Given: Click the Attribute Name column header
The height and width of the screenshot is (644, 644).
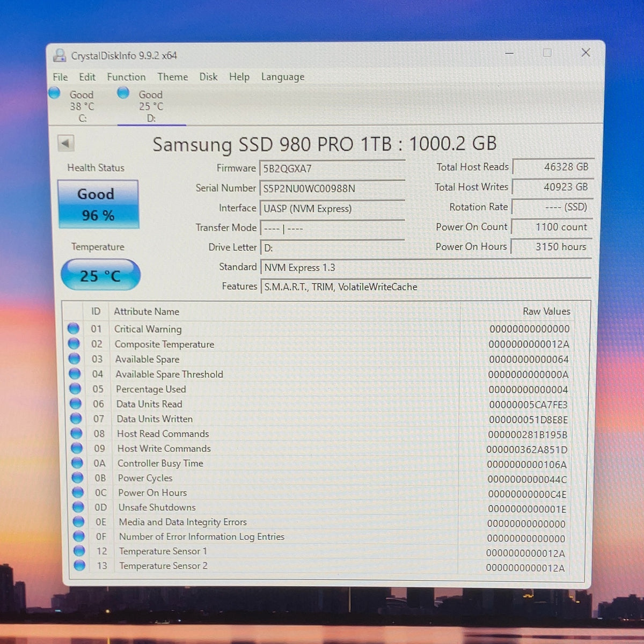Looking at the screenshot, I should tap(147, 311).
